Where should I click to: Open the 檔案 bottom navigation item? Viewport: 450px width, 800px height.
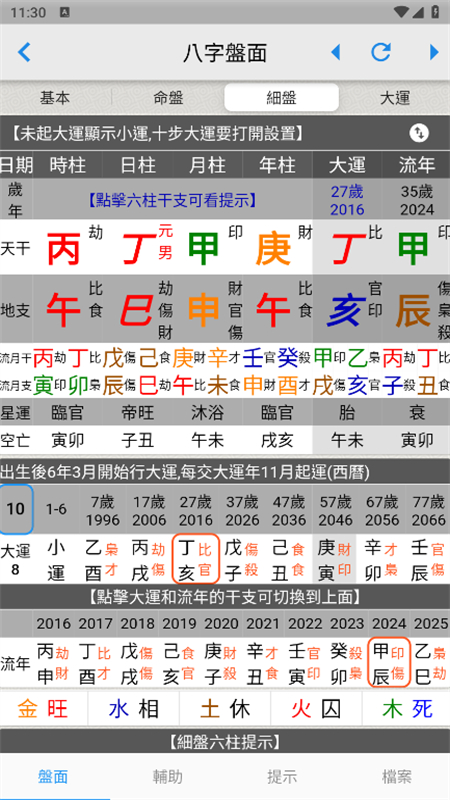(x=396, y=777)
